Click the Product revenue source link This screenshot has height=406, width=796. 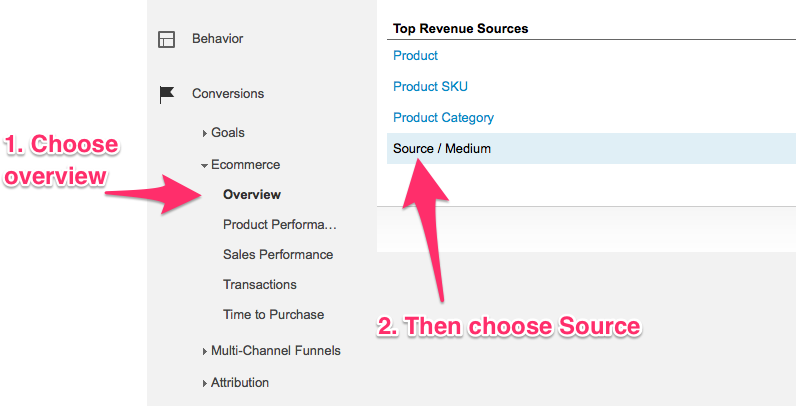click(x=415, y=55)
